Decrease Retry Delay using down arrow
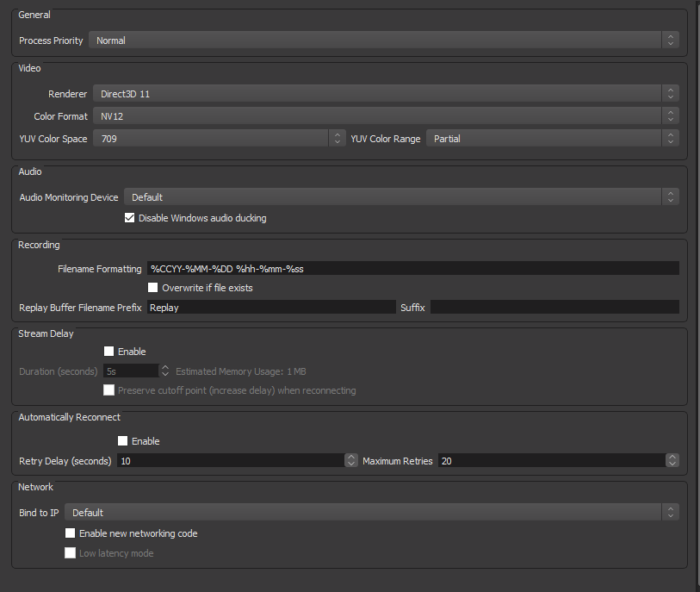Screen dimensions: 700x592 pos(351,464)
